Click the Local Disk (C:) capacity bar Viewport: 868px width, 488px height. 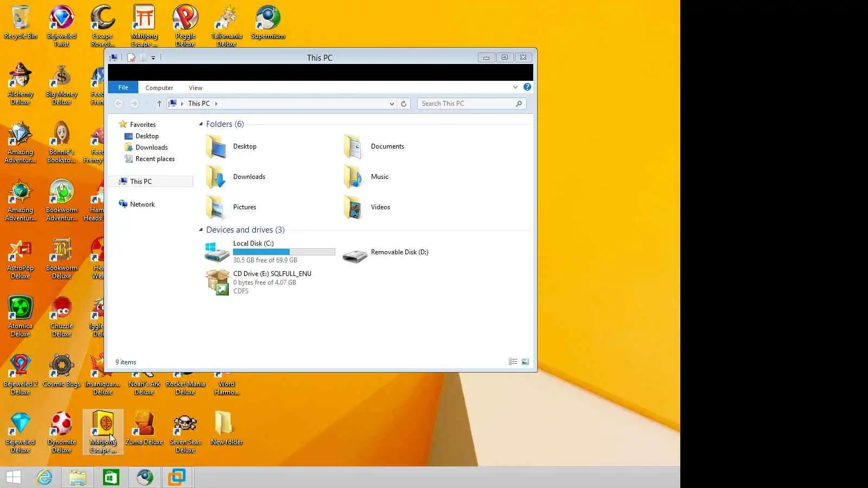point(284,252)
